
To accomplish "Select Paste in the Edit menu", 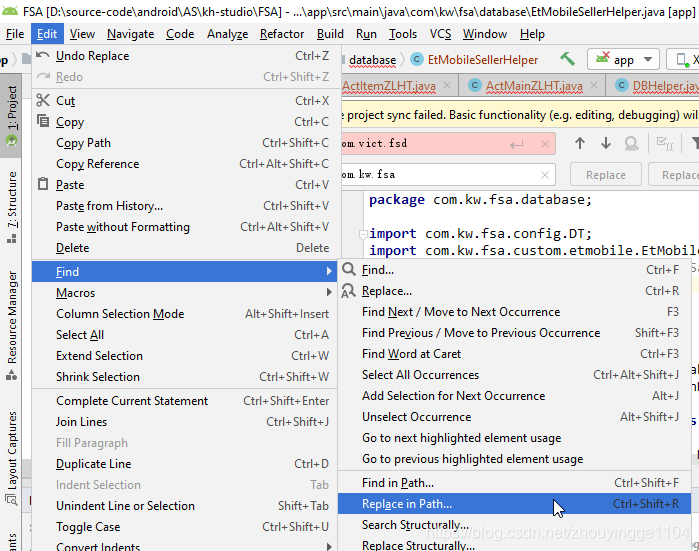I will click(x=184, y=185).
